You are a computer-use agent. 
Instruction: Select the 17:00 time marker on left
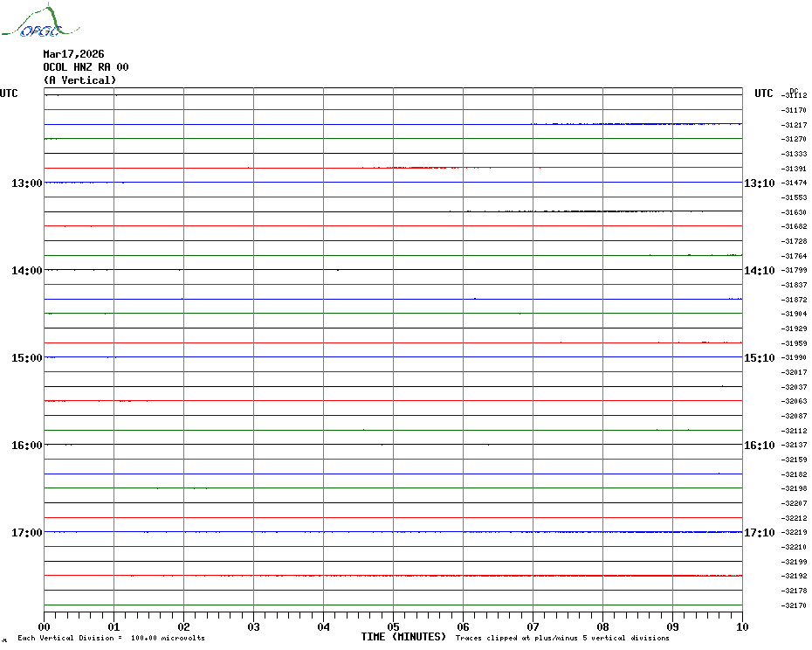point(26,533)
